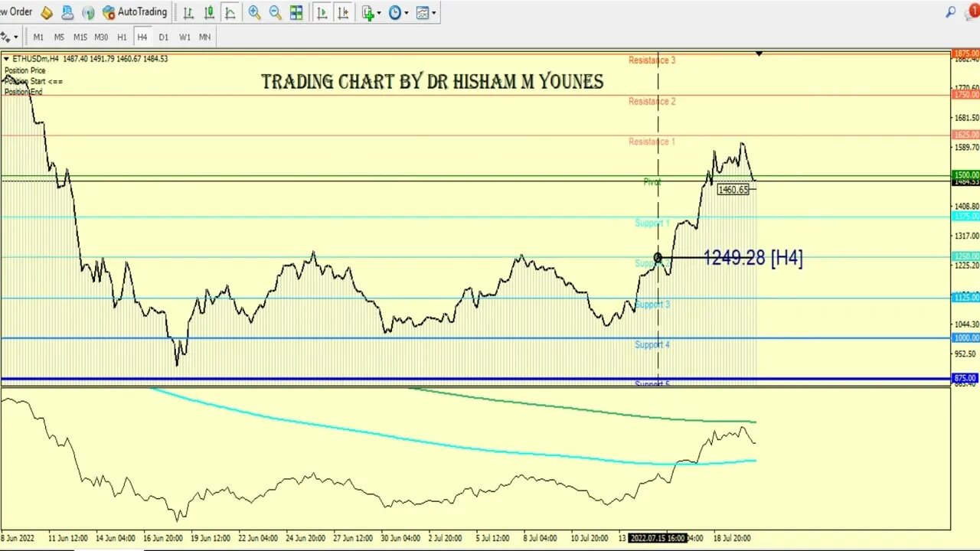Select the M1 timeframe

tap(38, 37)
